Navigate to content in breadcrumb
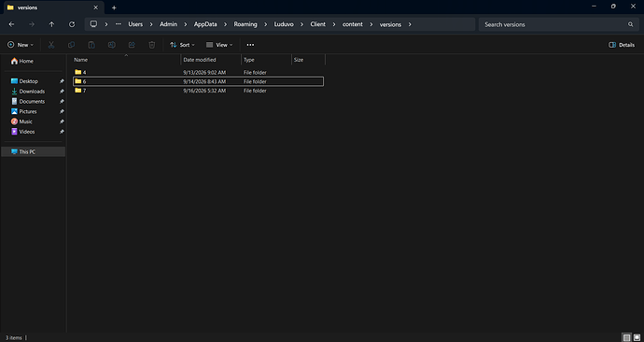This screenshot has height=342, width=644. [x=353, y=24]
